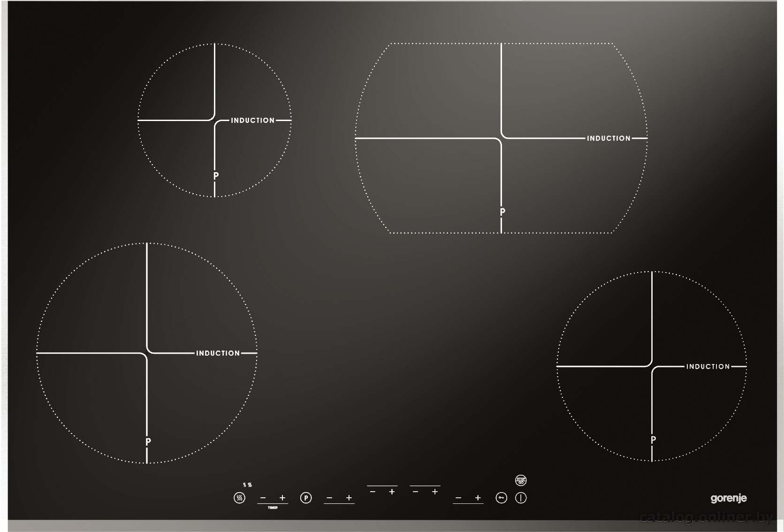Increase timer with plus above TIMER label
784x532 pixels.
[x=282, y=498]
